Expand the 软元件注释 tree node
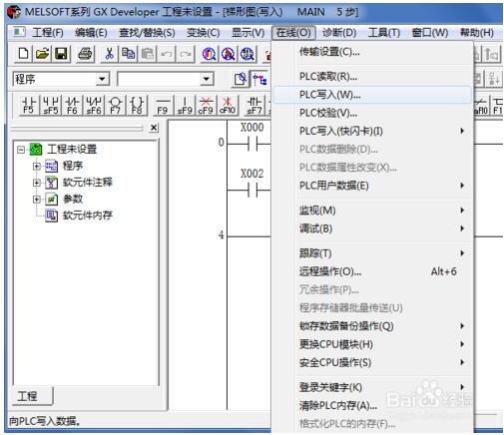The image size is (504, 435). point(37,183)
